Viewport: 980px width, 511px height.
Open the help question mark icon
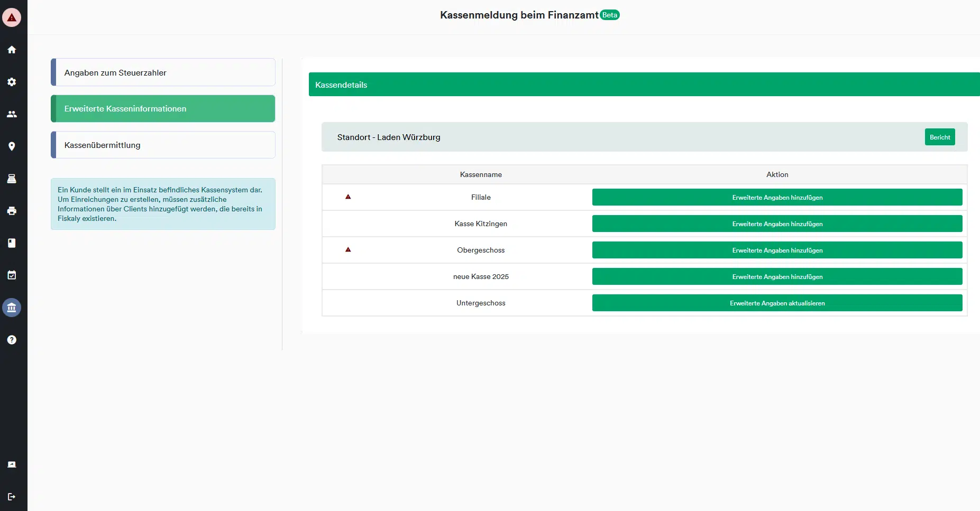click(x=12, y=340)
